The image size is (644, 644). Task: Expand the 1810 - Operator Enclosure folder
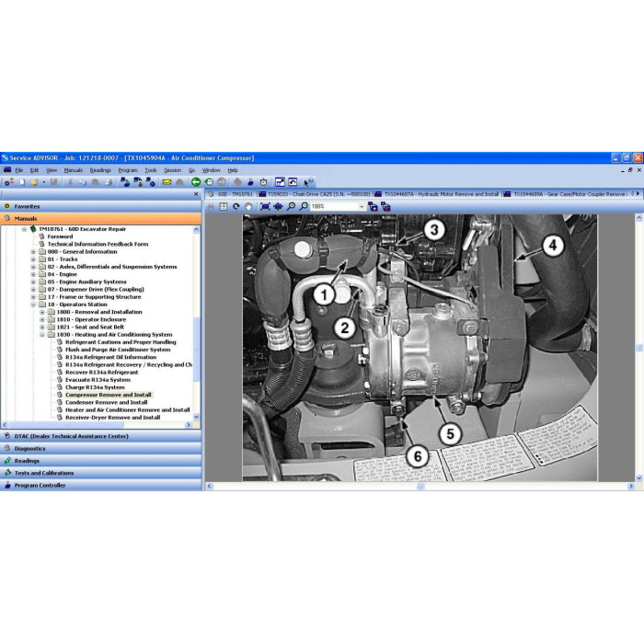click(42, 319)
